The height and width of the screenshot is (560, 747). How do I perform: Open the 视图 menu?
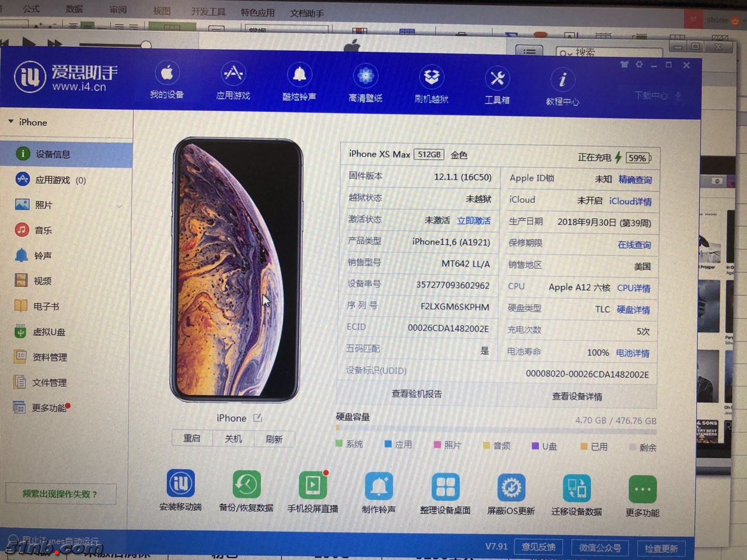[x=161, y=10]
